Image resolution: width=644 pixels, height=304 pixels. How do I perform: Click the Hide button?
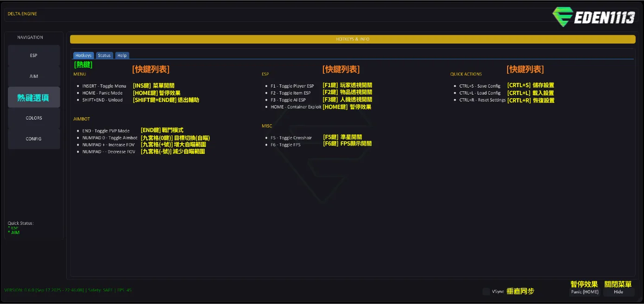tap(618, 292)
